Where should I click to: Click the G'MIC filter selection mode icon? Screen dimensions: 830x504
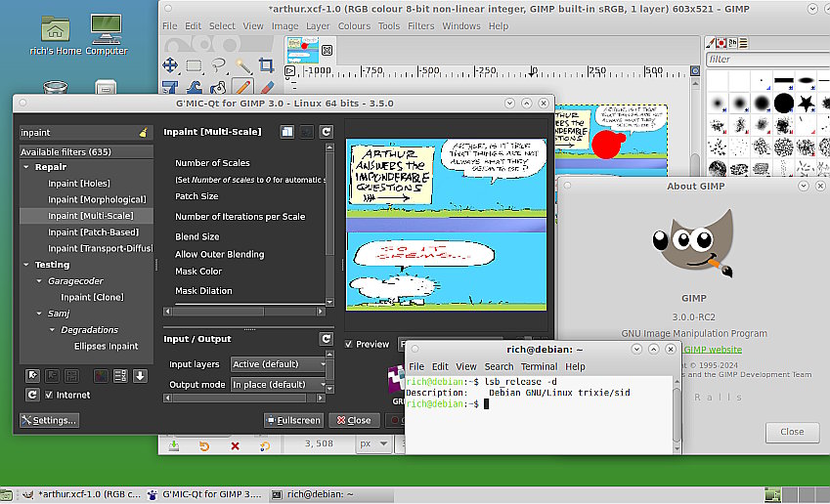(x=71, y=375)
